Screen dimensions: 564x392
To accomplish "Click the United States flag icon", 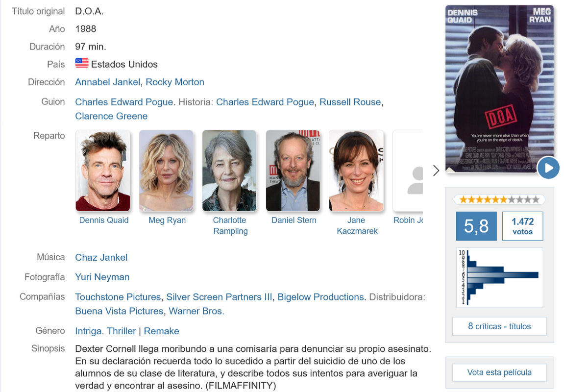I will (82, 63).
